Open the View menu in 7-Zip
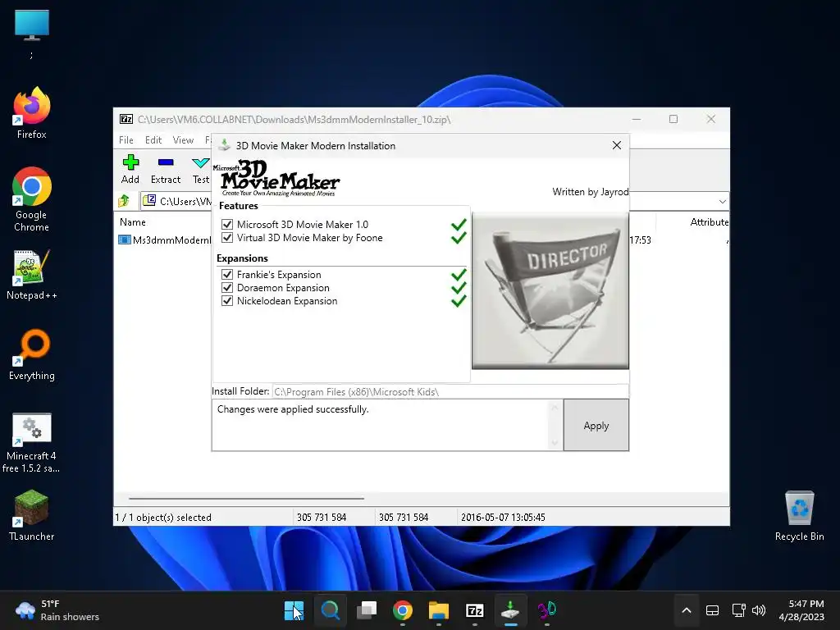The width and height of the screenshot is (840, 630). click(x=183, y=139)
